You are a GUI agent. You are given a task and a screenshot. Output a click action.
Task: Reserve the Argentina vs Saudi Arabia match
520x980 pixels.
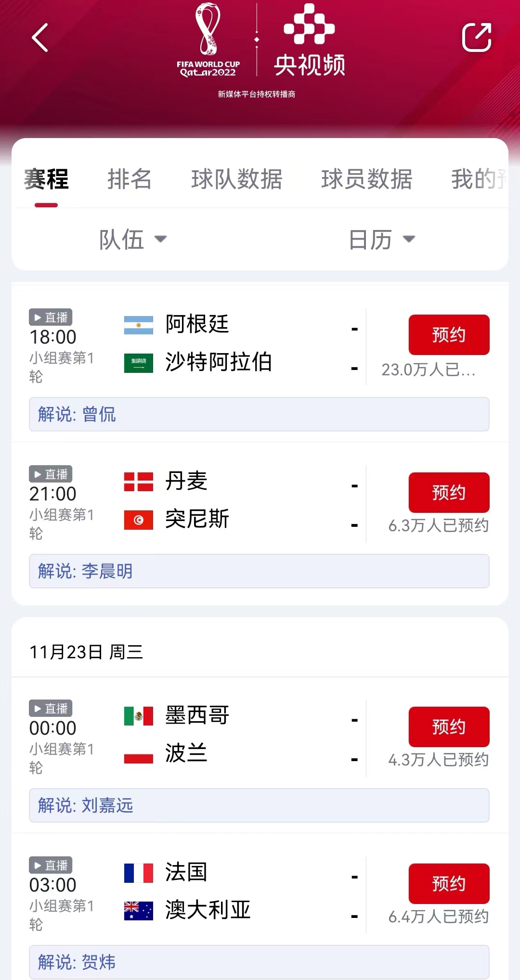pos(449,335)
